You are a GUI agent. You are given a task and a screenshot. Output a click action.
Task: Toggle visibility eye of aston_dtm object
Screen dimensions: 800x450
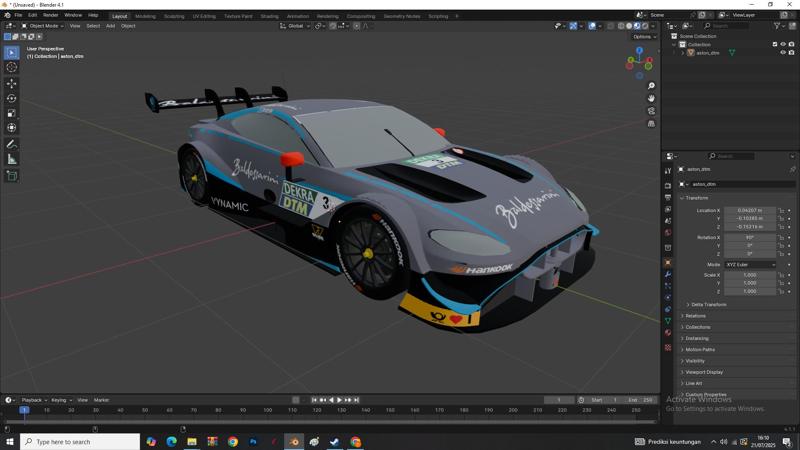click(x=783, y=53)
